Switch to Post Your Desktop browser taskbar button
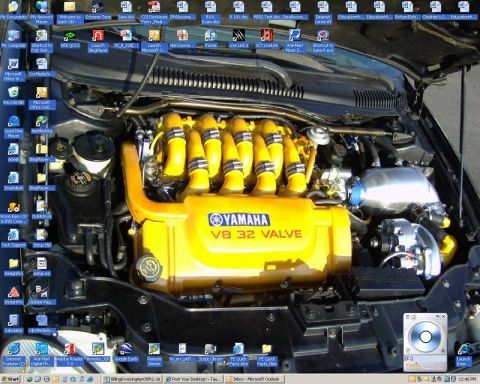 (193, 379)
